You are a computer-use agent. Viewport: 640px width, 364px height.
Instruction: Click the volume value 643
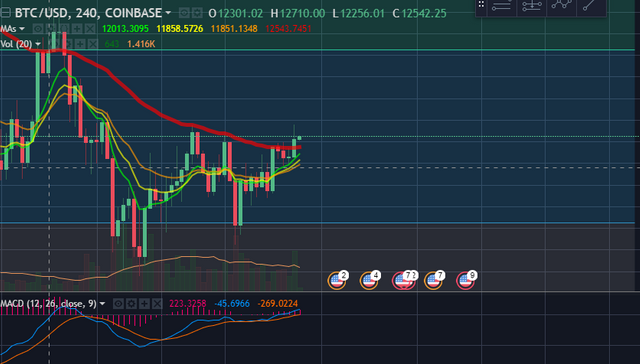[112, 44]
